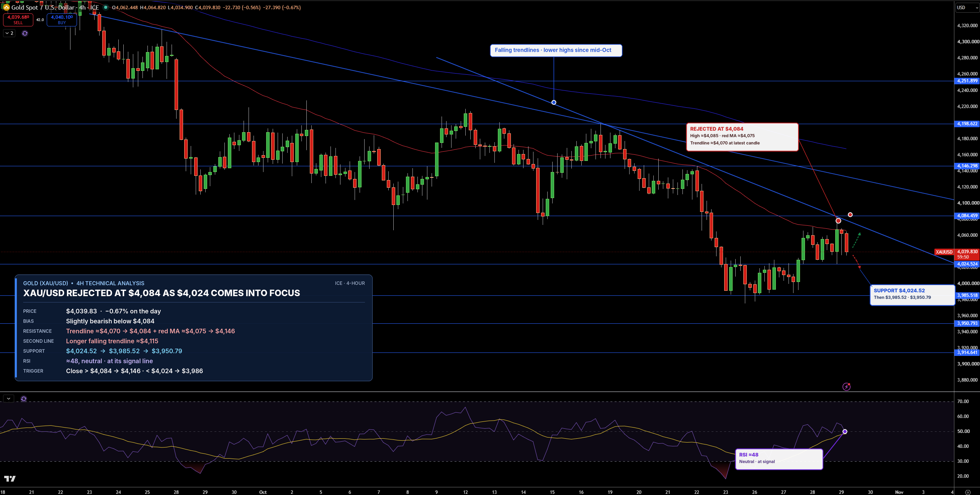
Task: Click the purple RSI anchor point at 50
Action: click(845, 431)
